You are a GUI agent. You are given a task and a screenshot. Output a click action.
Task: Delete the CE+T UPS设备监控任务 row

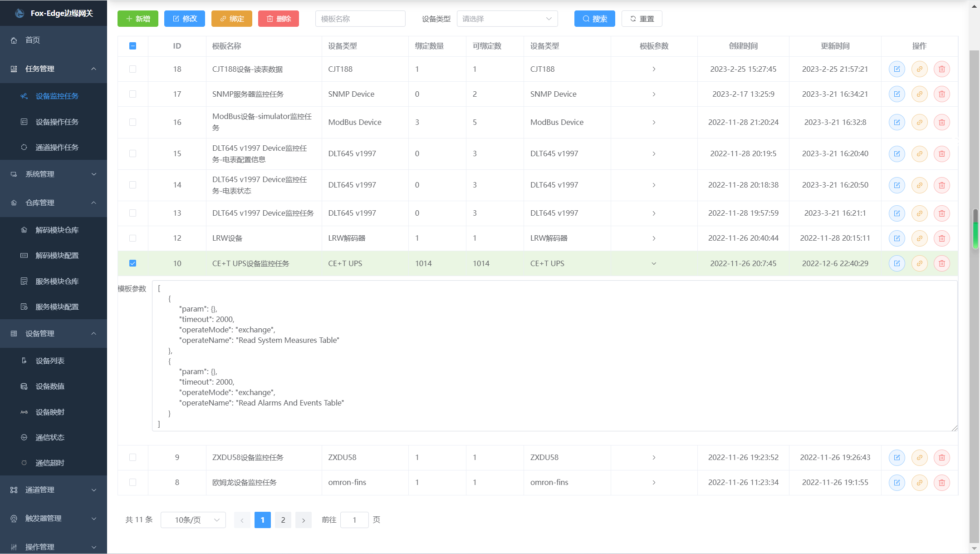942,263
